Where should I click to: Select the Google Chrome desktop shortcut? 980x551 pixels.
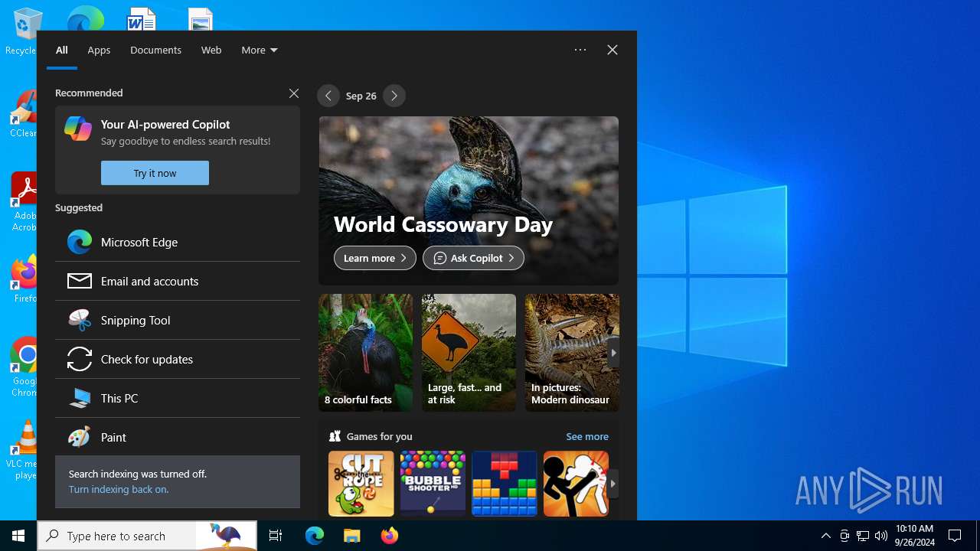tap(23, 367)
